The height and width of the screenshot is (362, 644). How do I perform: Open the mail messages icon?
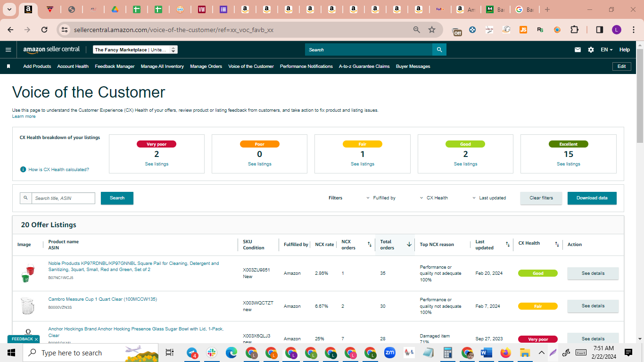click(578, 49)
